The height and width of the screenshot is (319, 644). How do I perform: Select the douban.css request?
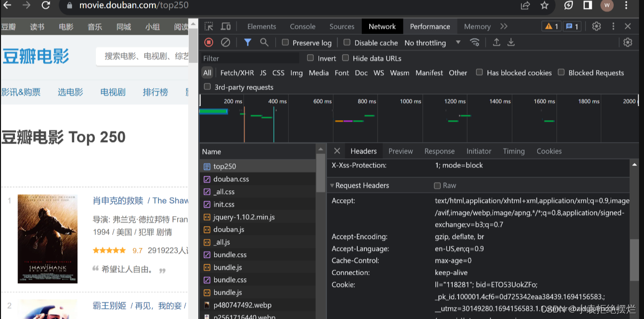click(x=257, y=179)
